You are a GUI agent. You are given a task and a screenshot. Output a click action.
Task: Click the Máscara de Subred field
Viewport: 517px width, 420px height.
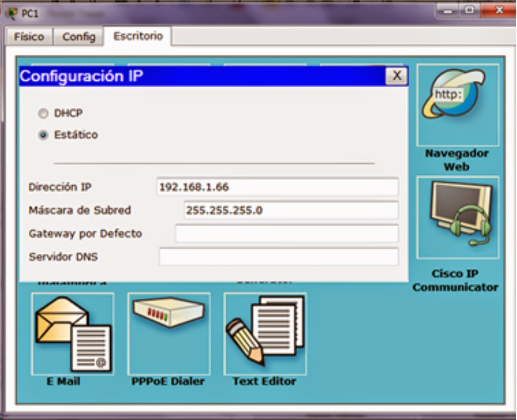pos(291,210)
